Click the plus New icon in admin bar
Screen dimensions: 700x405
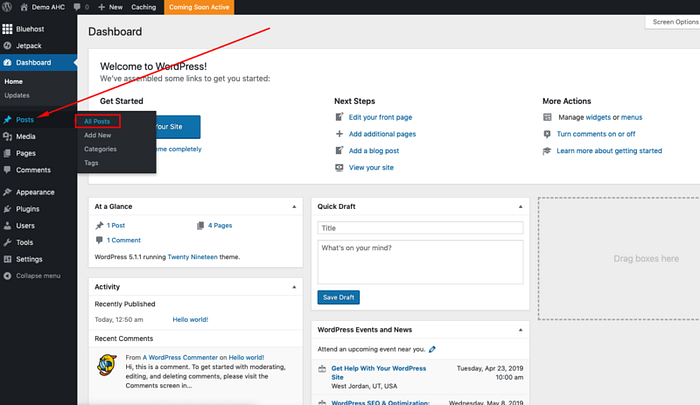click(101, 7)
